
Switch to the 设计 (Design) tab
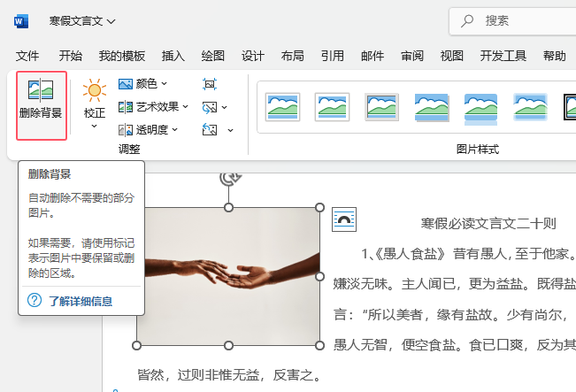(253, 56)
